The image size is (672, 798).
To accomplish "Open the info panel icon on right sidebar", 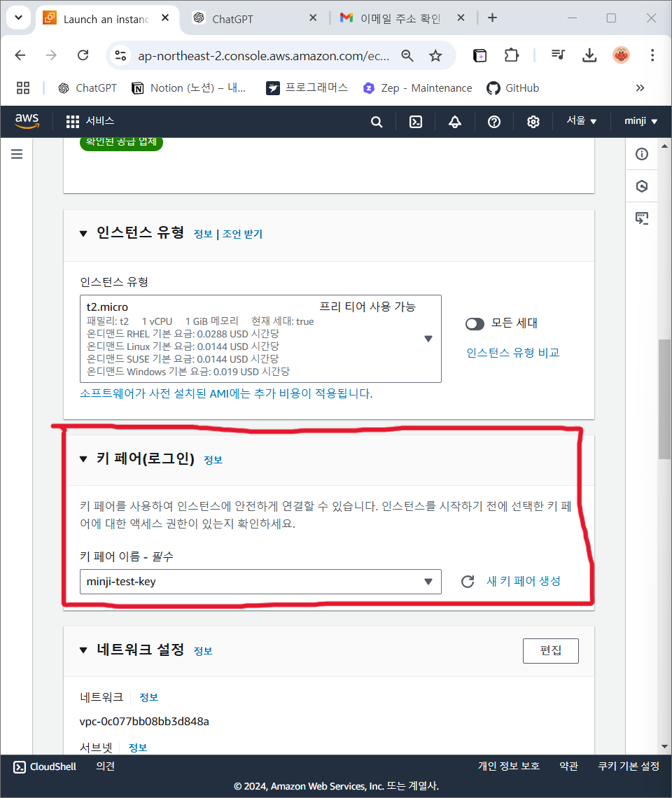I will click(641, 154).
